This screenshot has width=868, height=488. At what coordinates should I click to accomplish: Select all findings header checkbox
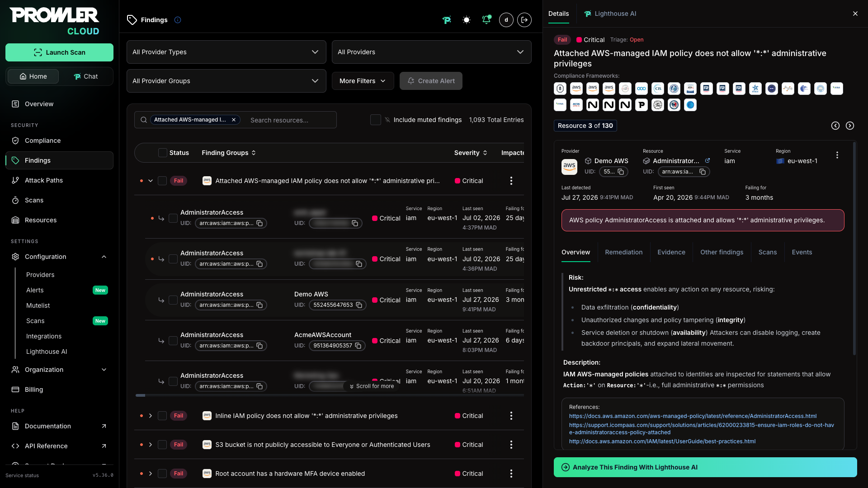click(x=163, y=153)
